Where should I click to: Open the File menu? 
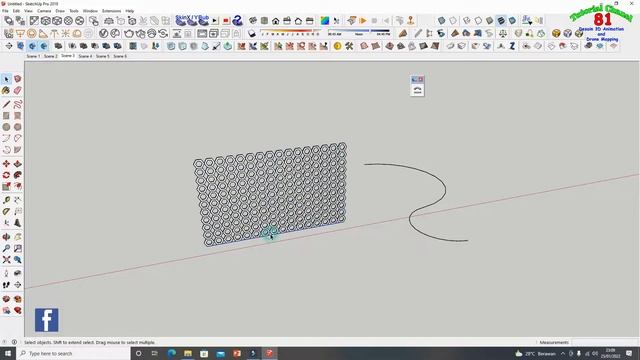[5, 11]
